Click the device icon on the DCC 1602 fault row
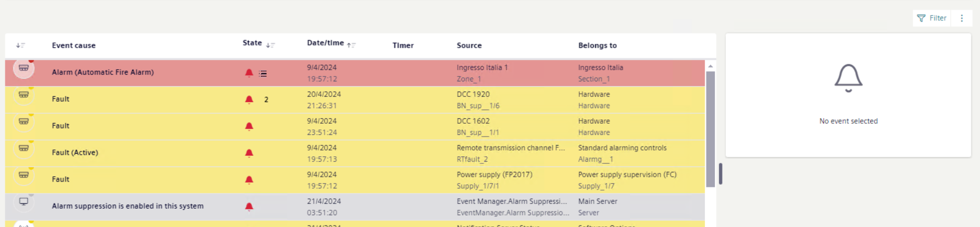Viewport: 980px width, 227px height. click(x=24, y=122)
